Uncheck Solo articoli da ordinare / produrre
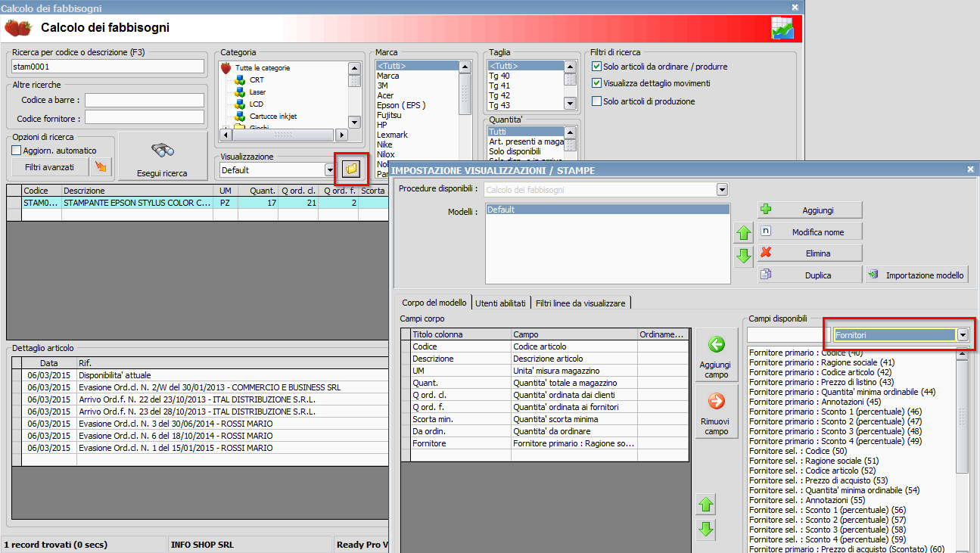Viewport: 980px width, 553px height. [596, 67]
